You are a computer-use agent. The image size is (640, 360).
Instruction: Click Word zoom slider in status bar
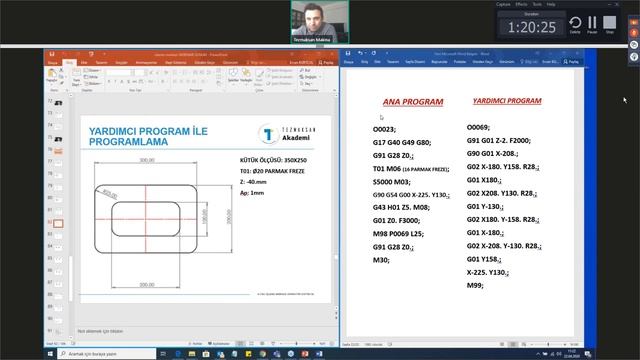(548, 344)
